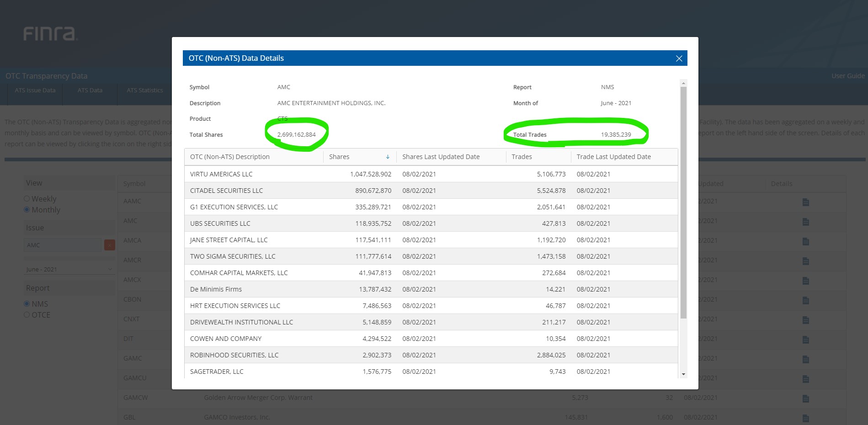Open details icon for GAMCW row
Image resolution: width=868 pixels, height=425 pixels.
[805, 398]
